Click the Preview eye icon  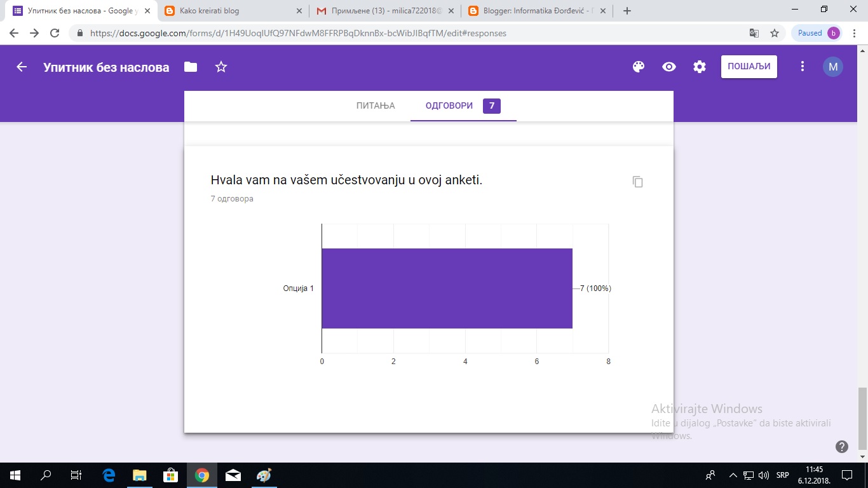[668, 66]
